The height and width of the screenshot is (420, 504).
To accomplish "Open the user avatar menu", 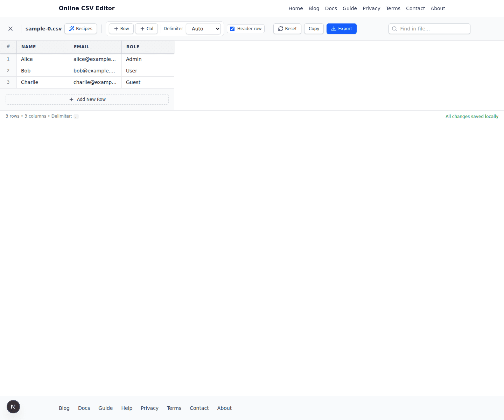I will coord(13,407).
